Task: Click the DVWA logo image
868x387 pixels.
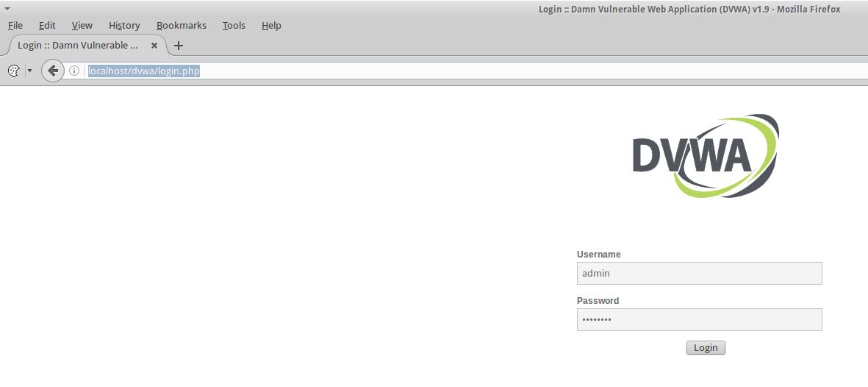Action: (705, 156)
